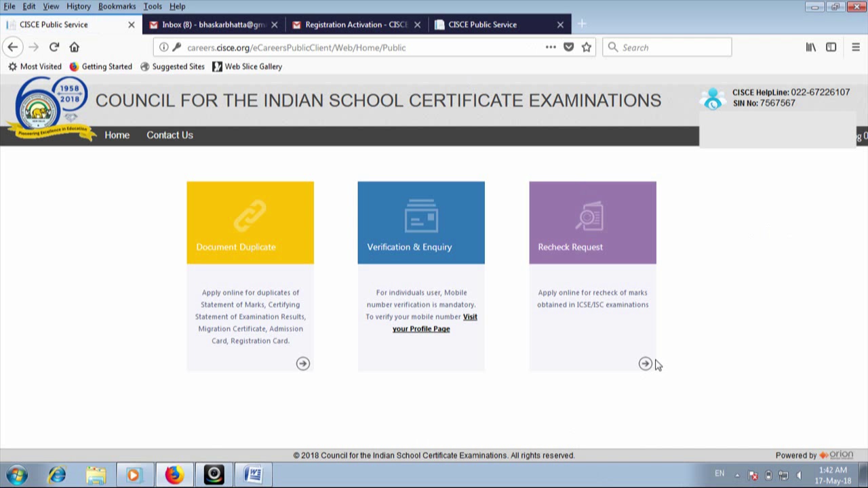Viewport: 868px width, 488px height.
Task: Click the CISCE HelpLine person icon
Action: click(713, 99)
